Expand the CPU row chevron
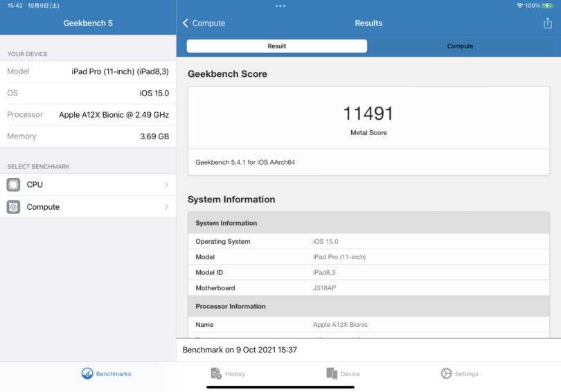The width and height of the screenshot is (561, 392). coord(166,184)
